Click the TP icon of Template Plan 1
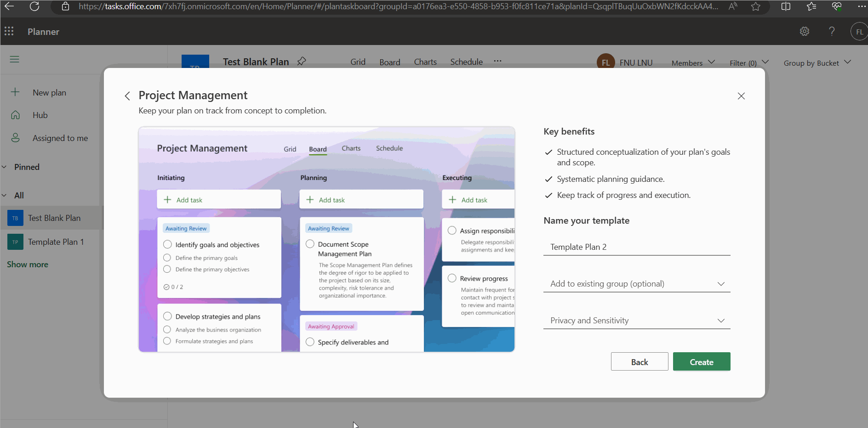This screenshot has height=428, width=868. 15,242
